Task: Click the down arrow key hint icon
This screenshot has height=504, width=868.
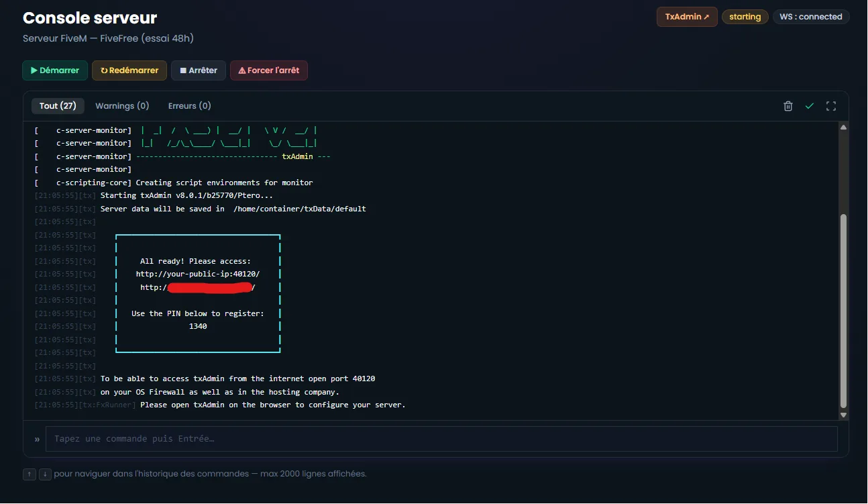Action: coord(45,474)
